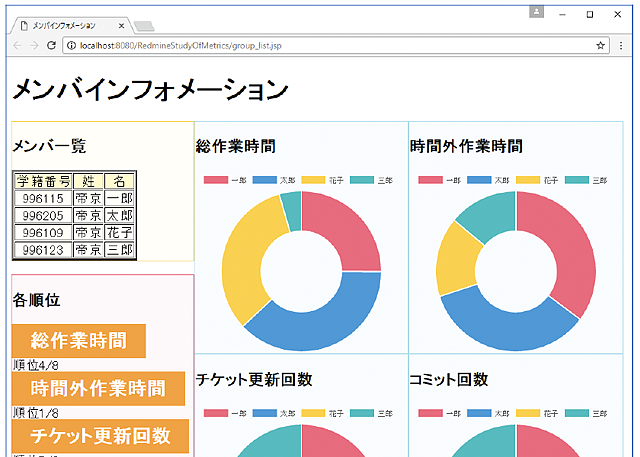Select the メンバインフォメーション browser tab
Image resolution: width=640 pixels, height=457 pixels.
pos(65,24)
